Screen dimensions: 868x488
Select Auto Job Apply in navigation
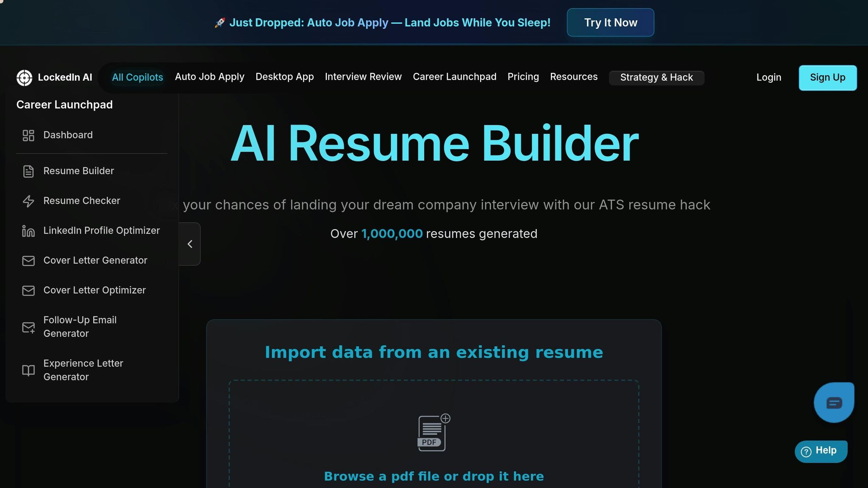(x=209, y=77)
